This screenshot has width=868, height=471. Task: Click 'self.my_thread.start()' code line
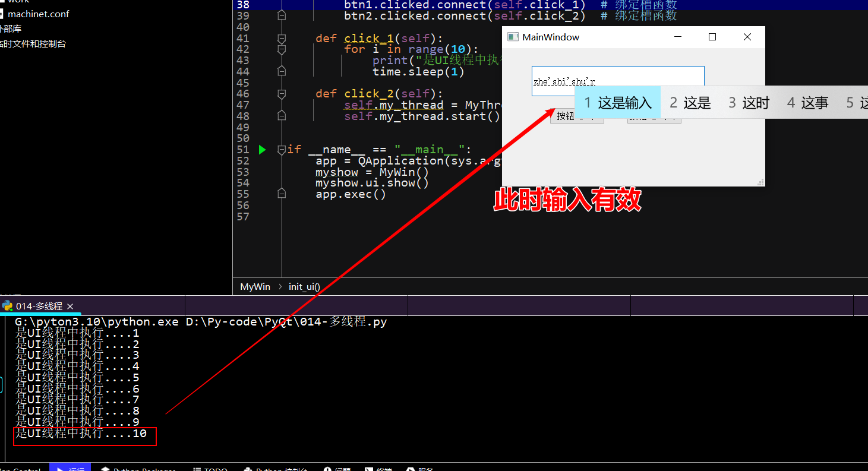click(422, 116)
